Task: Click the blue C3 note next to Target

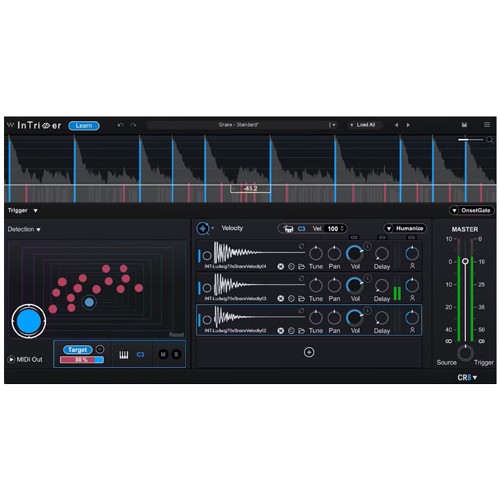Action: click(x=140, y=355)
